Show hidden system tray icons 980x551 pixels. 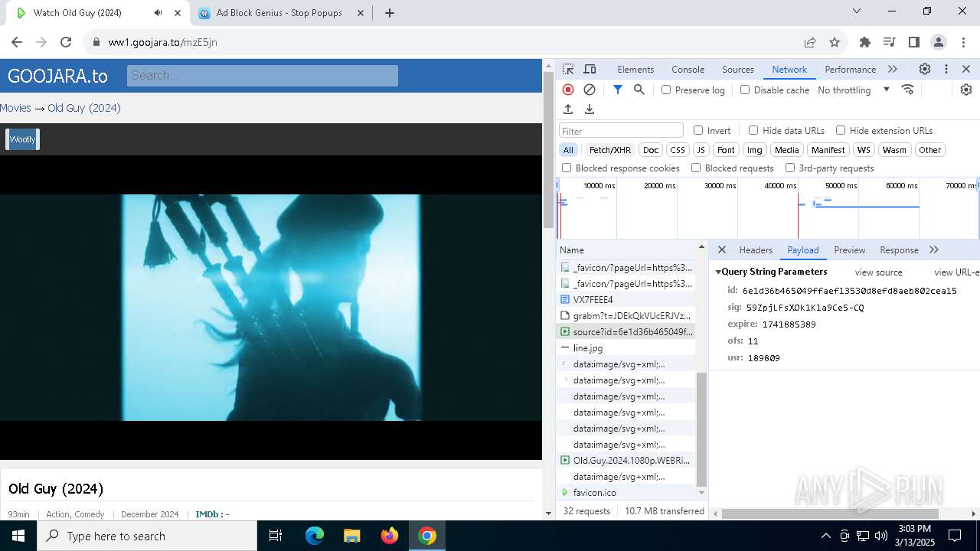point(825,536)
